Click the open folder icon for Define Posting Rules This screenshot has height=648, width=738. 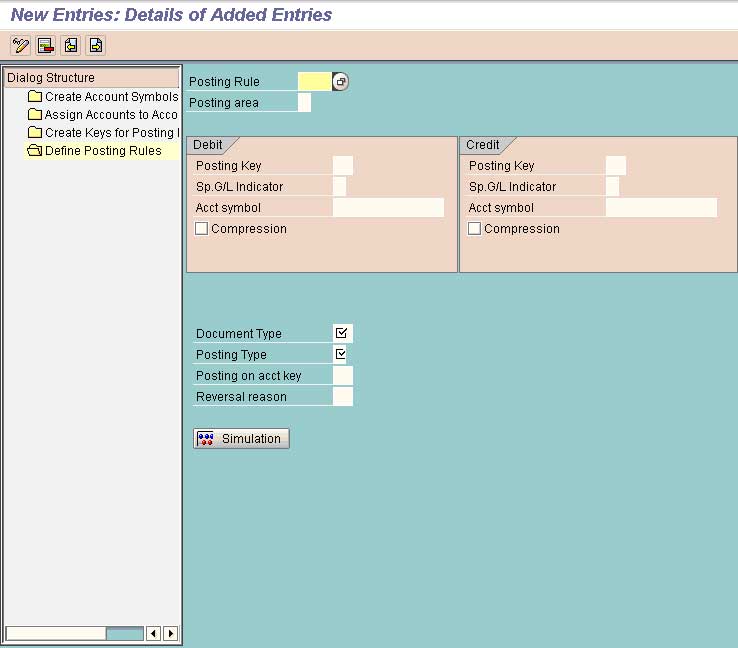(35, 151)
